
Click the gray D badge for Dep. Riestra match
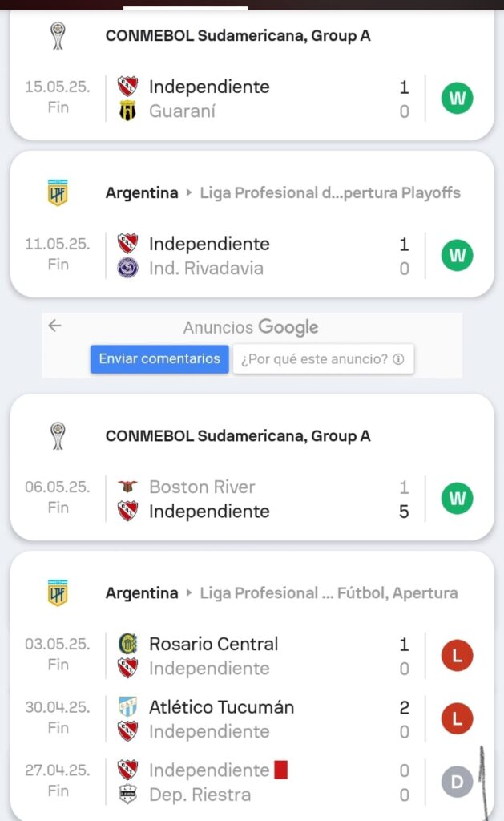[x=458, y=783]
